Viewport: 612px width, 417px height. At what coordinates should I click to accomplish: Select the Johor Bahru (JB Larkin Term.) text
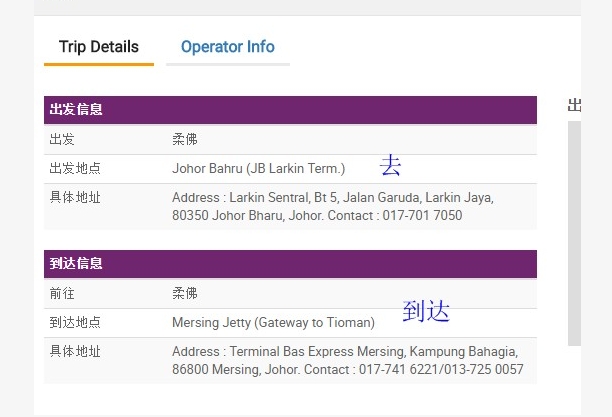258,169
